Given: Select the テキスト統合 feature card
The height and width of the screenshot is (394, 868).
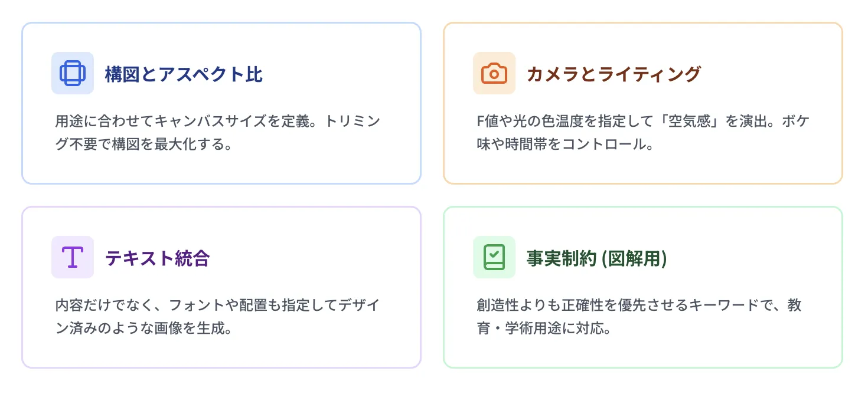Looking at the screenshot, I should click(221, 287).
